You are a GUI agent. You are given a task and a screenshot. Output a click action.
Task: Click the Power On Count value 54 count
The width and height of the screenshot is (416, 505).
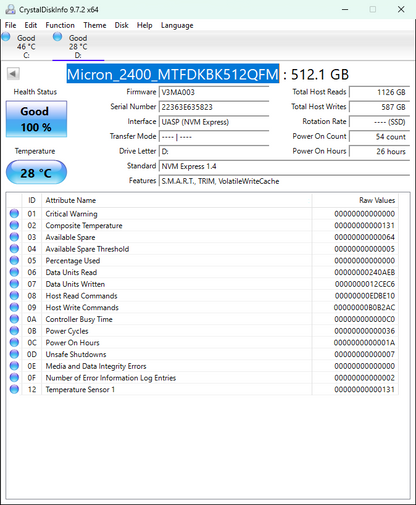pos(379,137)
